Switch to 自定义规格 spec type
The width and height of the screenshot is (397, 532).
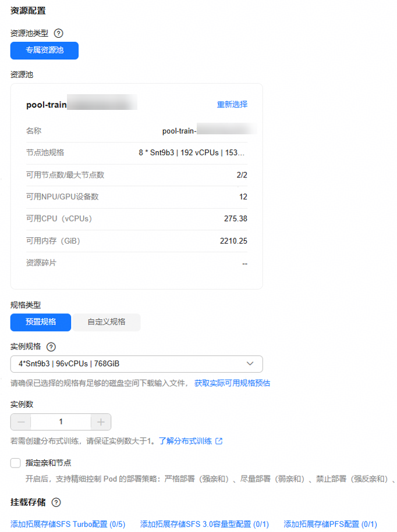click(107, 322)
